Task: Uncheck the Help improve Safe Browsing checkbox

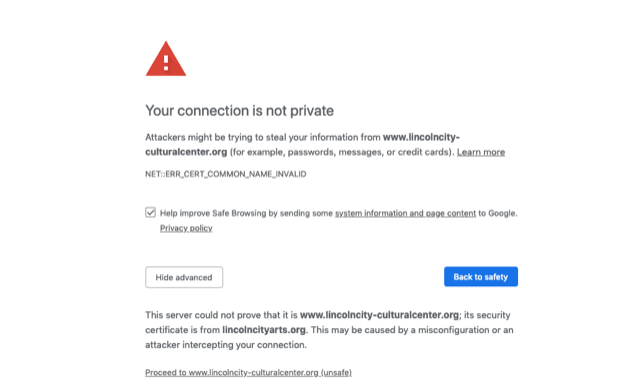Action: point(151,212)
